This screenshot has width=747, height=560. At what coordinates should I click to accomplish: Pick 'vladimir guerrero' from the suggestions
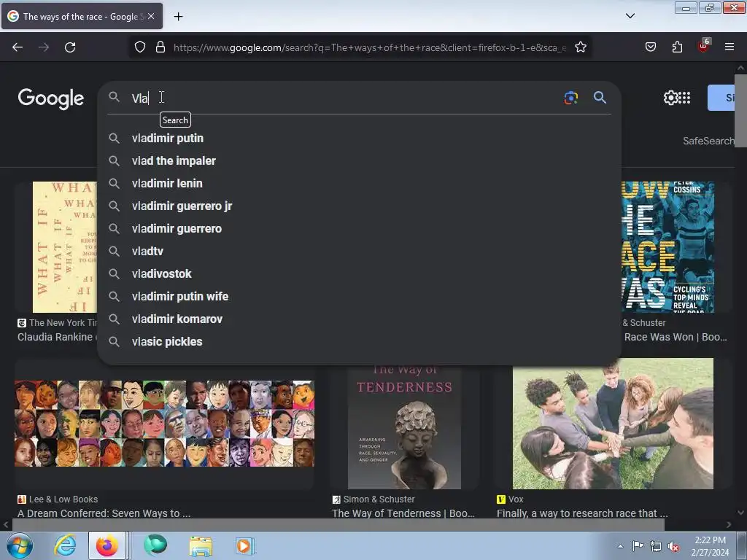[359, 228]
